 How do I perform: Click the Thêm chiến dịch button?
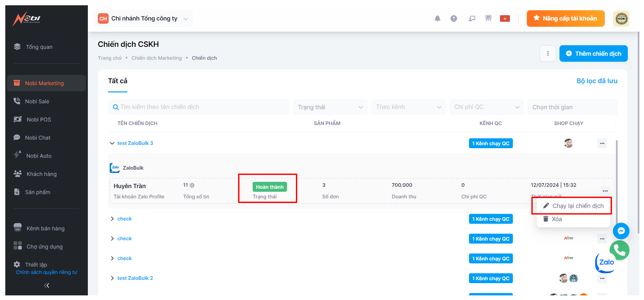(593, 53)
